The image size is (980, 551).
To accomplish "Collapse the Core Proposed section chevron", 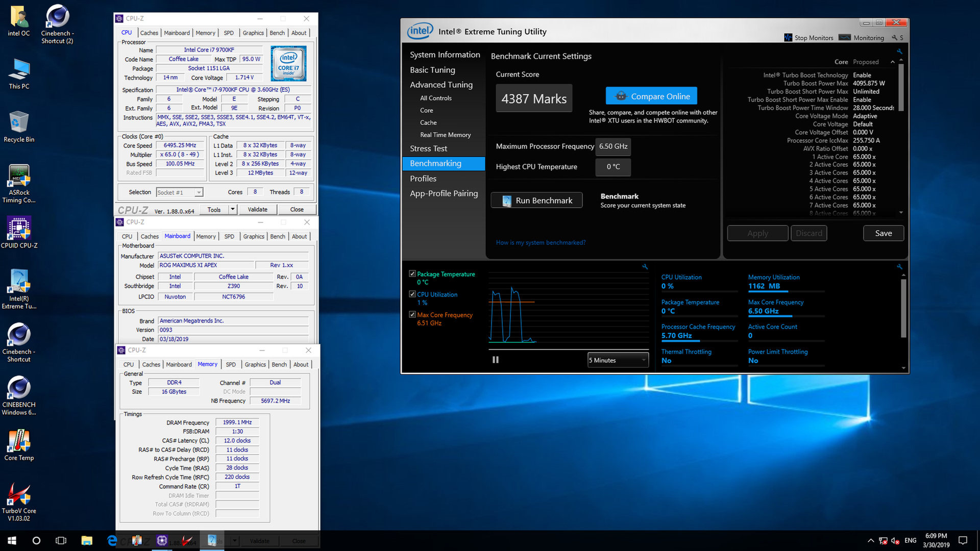I will tap(892, 62).
